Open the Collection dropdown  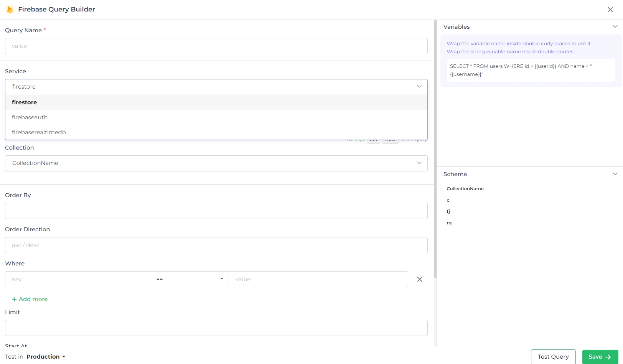tap(216, 163)
